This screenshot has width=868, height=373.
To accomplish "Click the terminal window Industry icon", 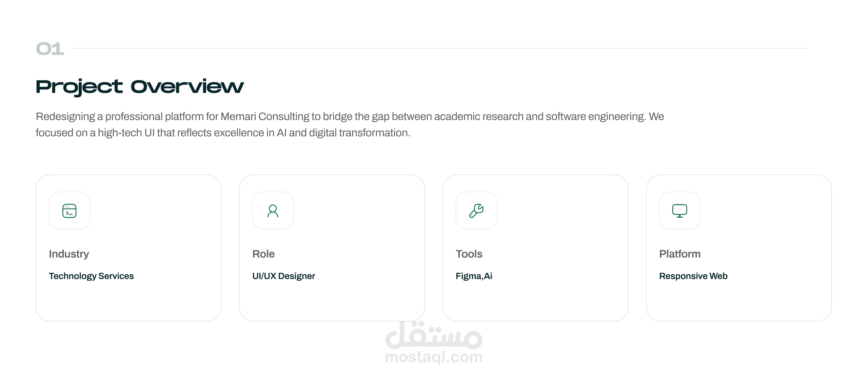I will point(70,211).
